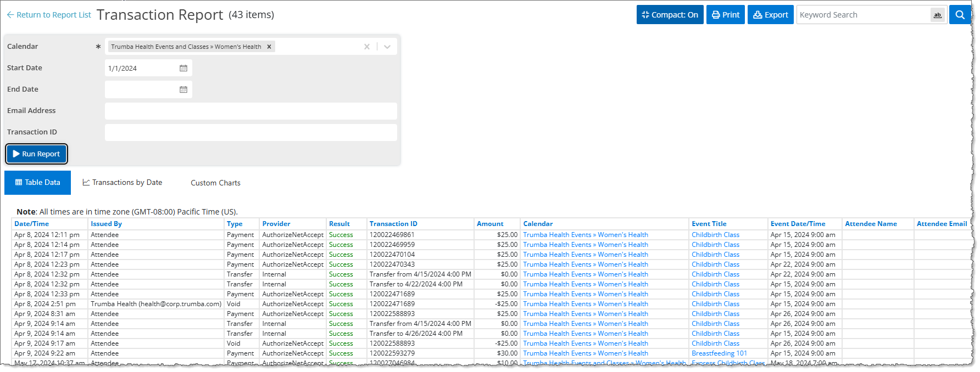Sort by Result column header
Image resolution: width=980 pixels, height=372 pixels.
pyautogui.click(x=339, y=224)
